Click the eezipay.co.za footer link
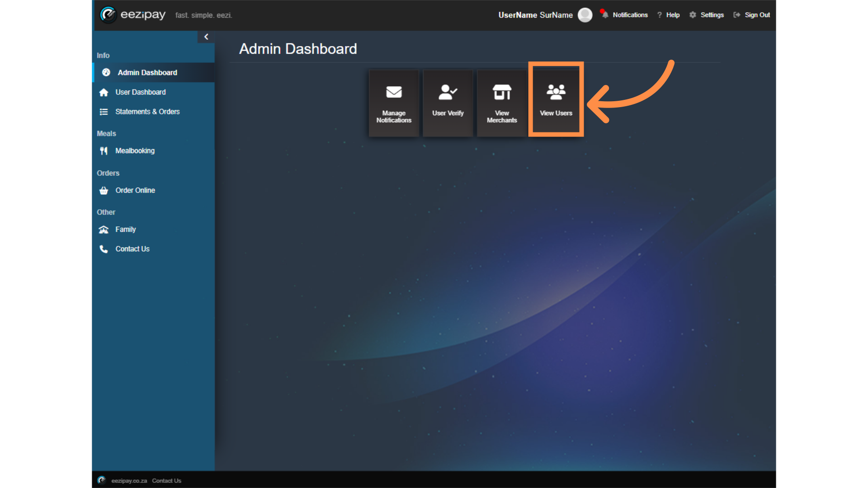 129,481
